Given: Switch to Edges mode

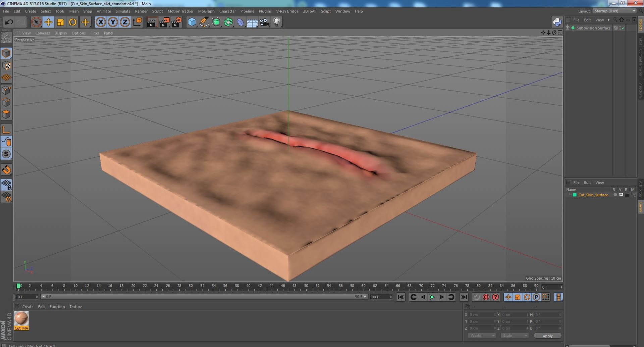Looking at the screenshot, I should pyautogui.click(x=6, y=102).
